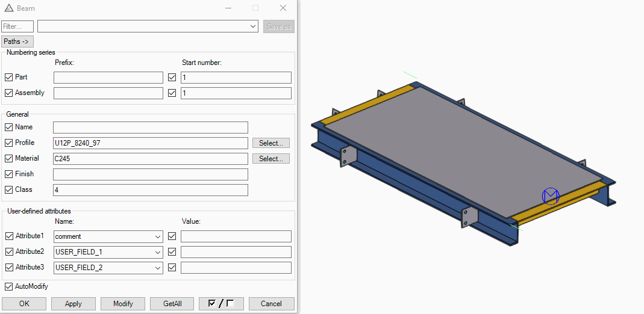
Task: Click the Modify button
Action: click(x=123, y=304)
